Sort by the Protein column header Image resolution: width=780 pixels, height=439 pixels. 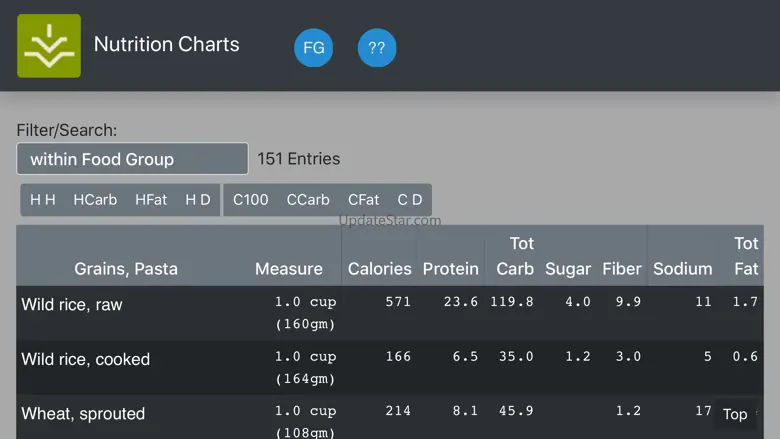point(450,269)
